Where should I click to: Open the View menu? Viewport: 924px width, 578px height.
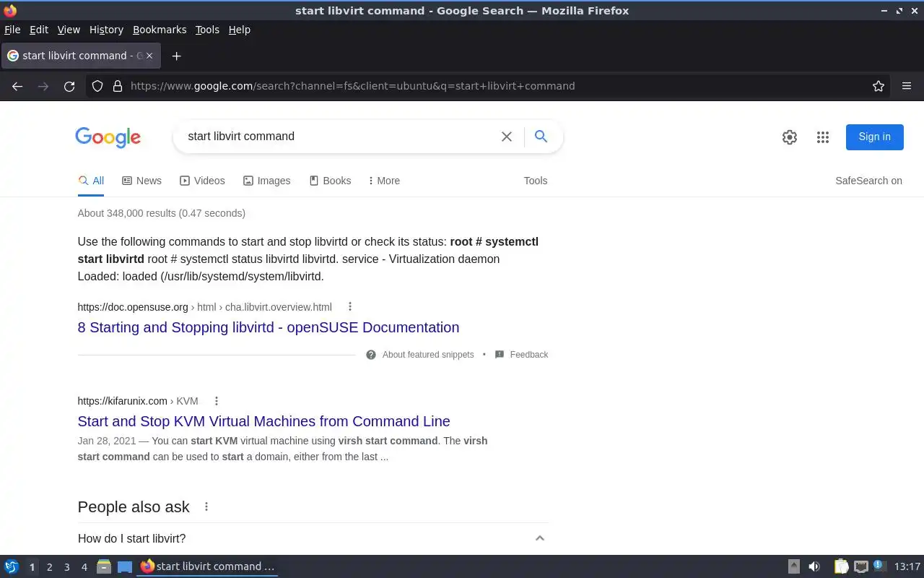click(69, 30)
